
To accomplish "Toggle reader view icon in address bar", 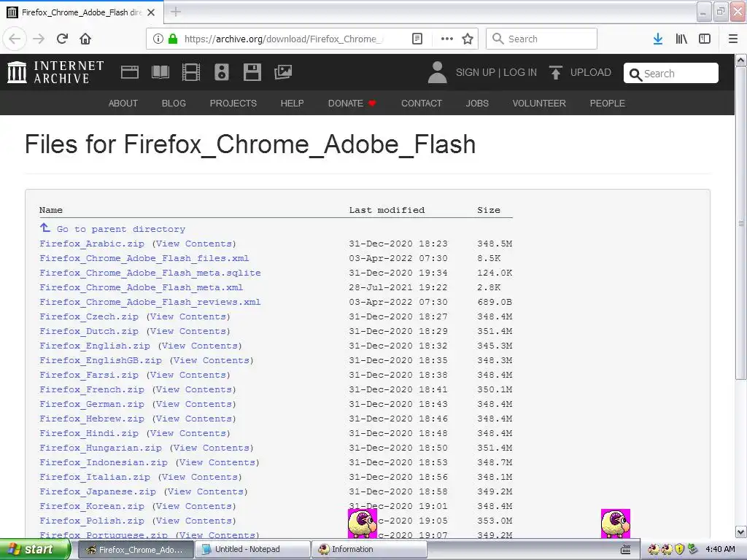I will pos(417,39).
